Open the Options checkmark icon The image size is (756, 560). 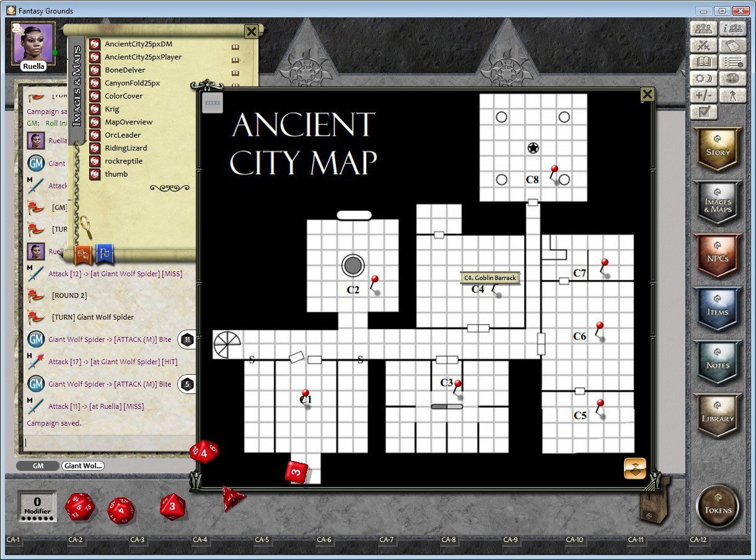(703, 112)
